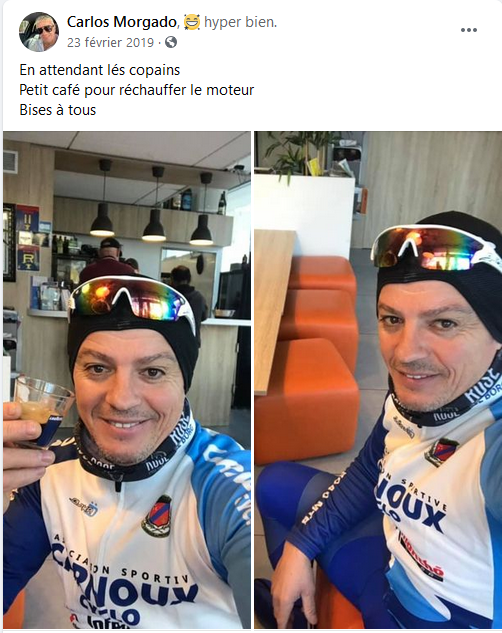Select the 'En attendant lés copains' text line
The width and height of the screenshot is (502, 633).
click(x=100, y=70)
